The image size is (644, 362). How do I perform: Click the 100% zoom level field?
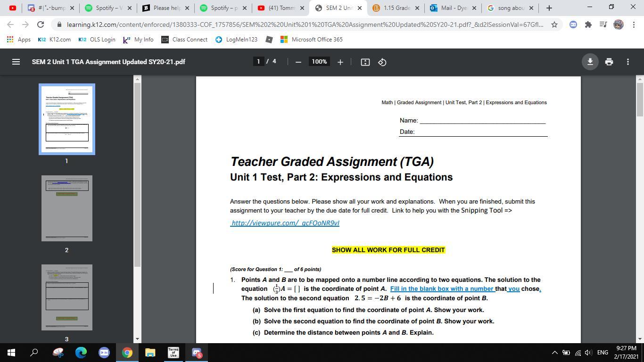point(319,62)
